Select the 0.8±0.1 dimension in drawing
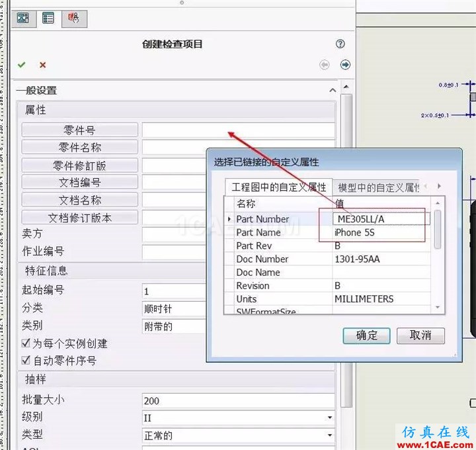Screen dimensions: 476x450 [x=448, y=85]
